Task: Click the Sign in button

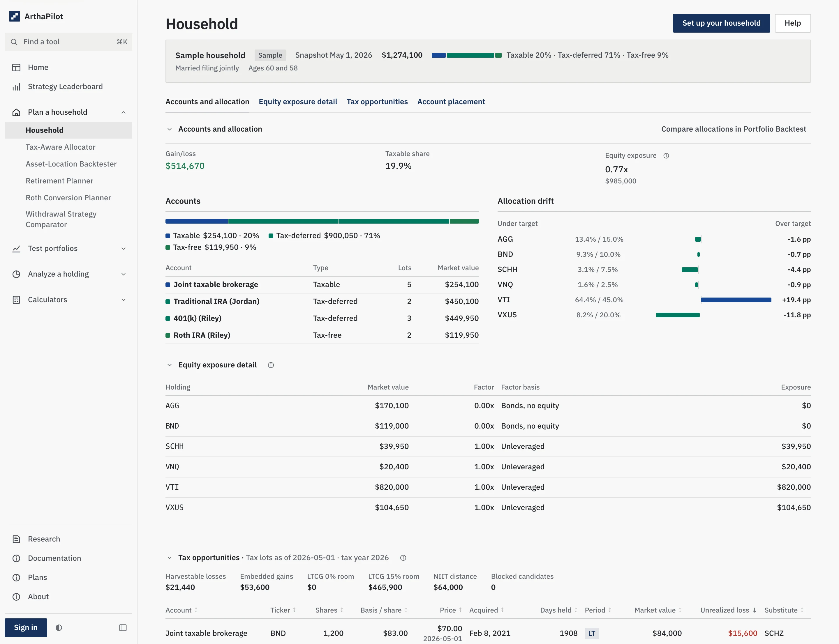Action: pos(26,627)
